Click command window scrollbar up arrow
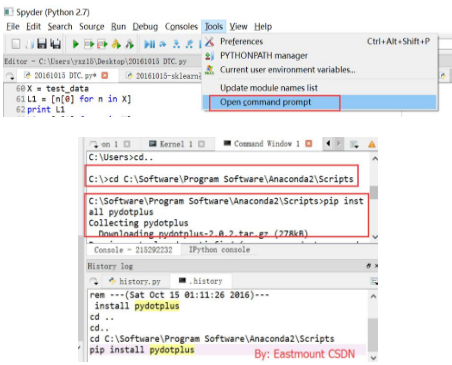The width and height of the screenshot is (452, 365). click(375, 159)
